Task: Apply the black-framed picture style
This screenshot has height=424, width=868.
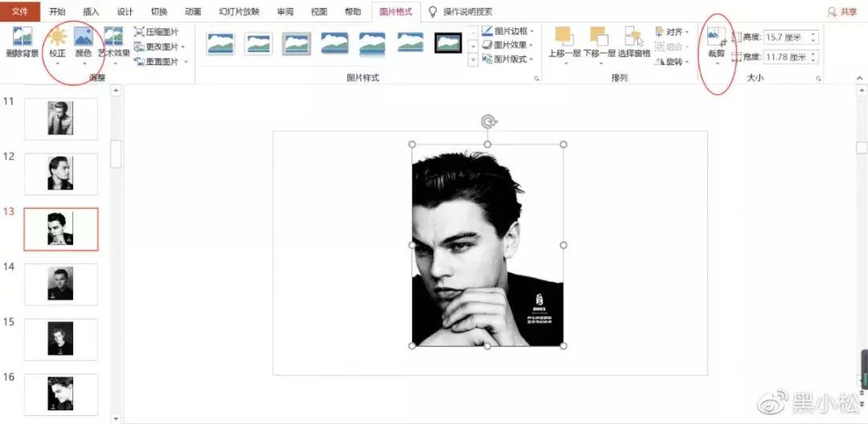Action: pyautogui.click(x=448, y=43)
